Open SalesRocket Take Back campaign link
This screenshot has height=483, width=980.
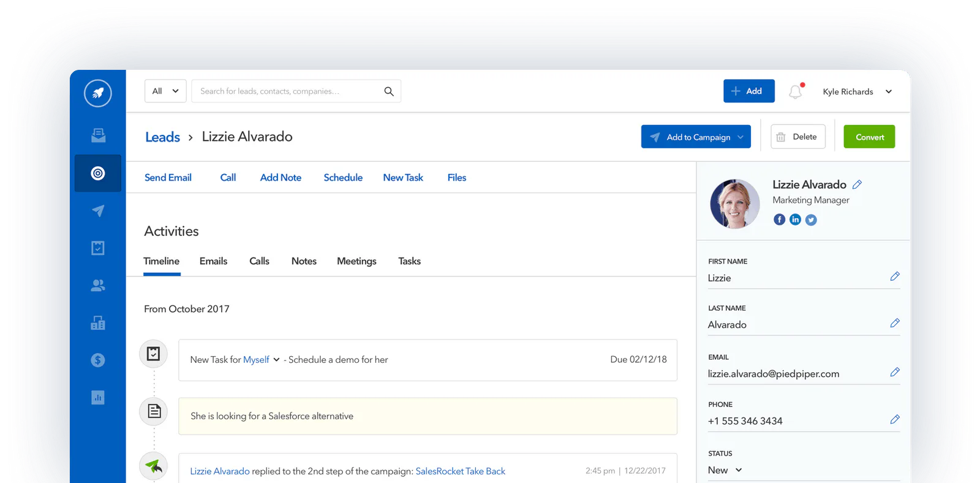click(x=461, y=471)
